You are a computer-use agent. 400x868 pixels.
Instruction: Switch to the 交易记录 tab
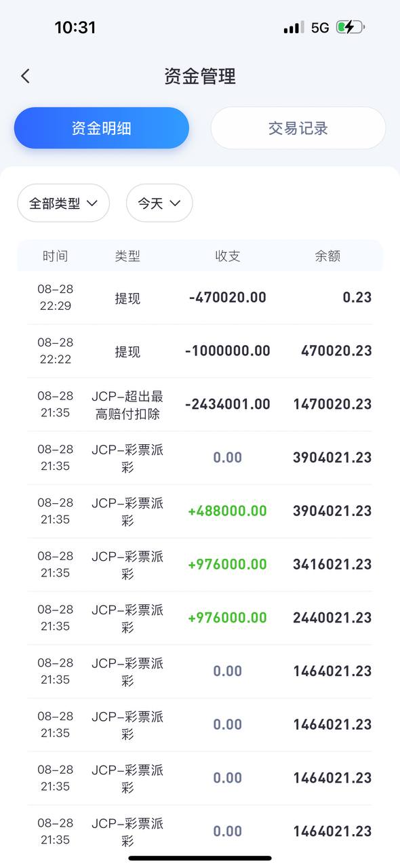point(298,128)
